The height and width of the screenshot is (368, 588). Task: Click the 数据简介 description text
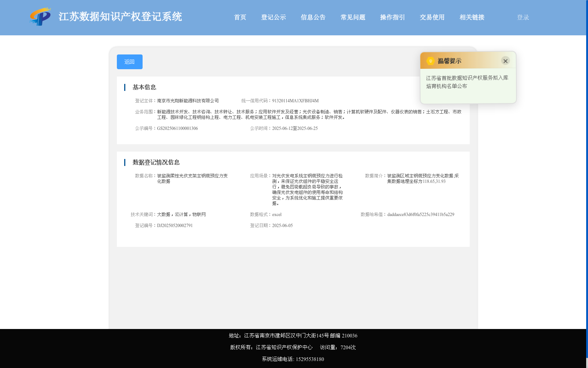(x=423, y=178)
